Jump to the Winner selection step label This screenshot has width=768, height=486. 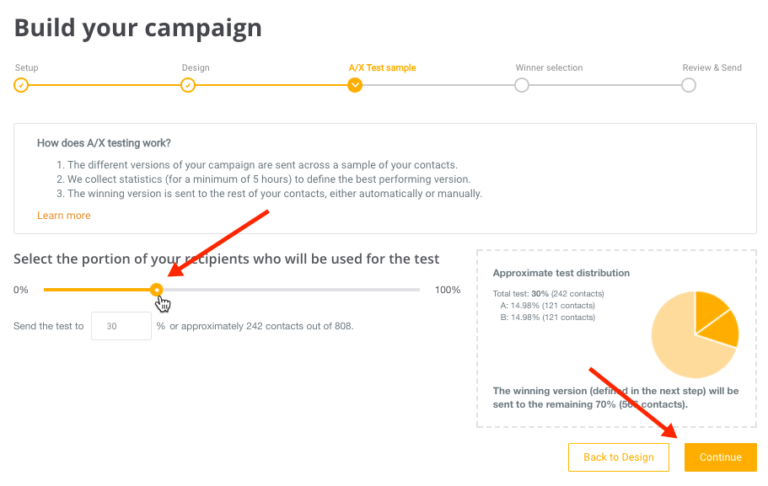[549, 68]
